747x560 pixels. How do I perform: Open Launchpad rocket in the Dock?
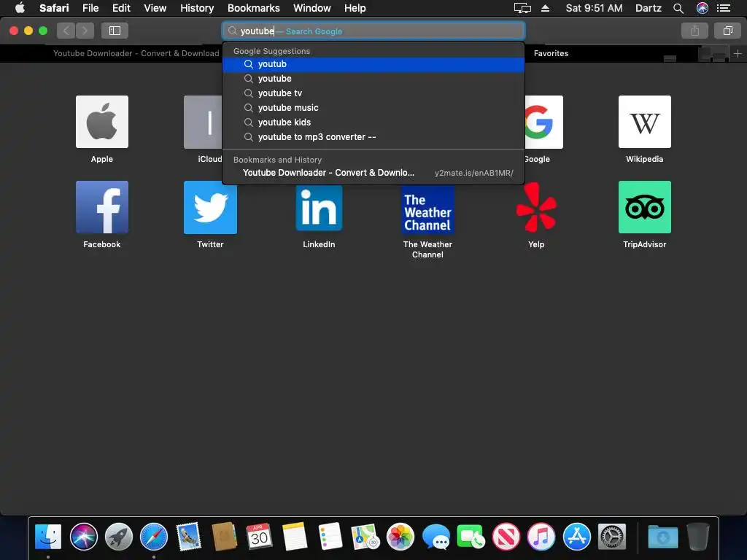tap(119, 537)
